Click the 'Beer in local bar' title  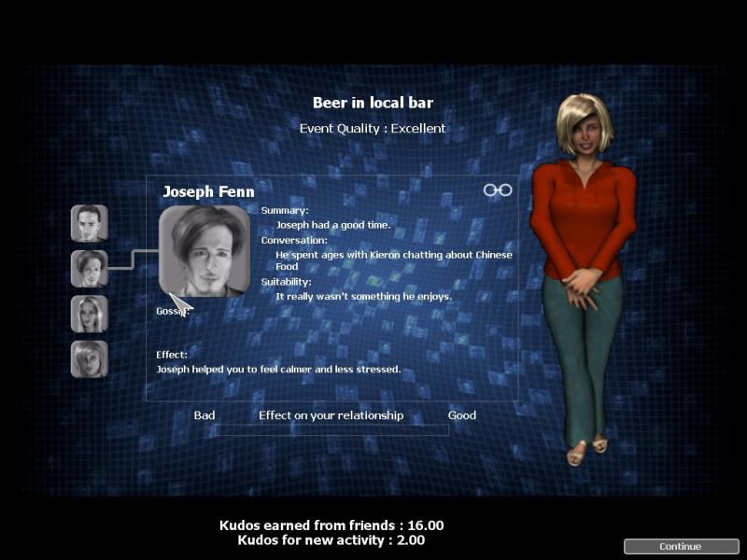pos(373,103)
